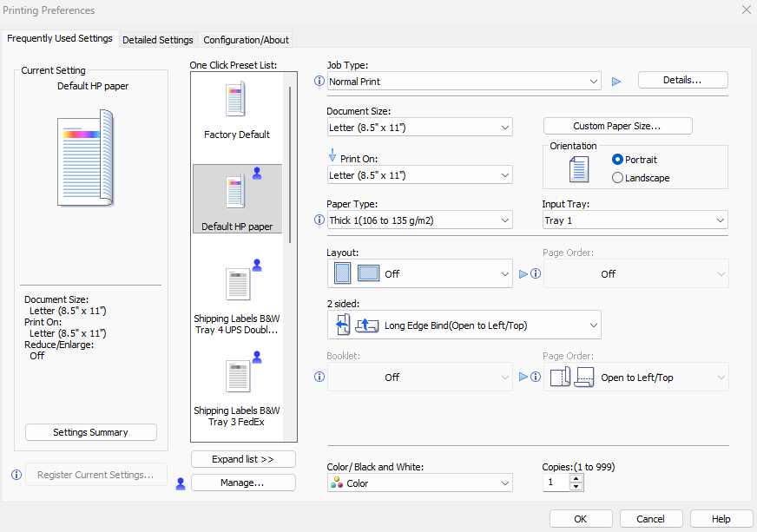The height and width of the screenshot is (532, 757).
Task: Increase Copies using the stepper arrow
Action: [576, 478]
